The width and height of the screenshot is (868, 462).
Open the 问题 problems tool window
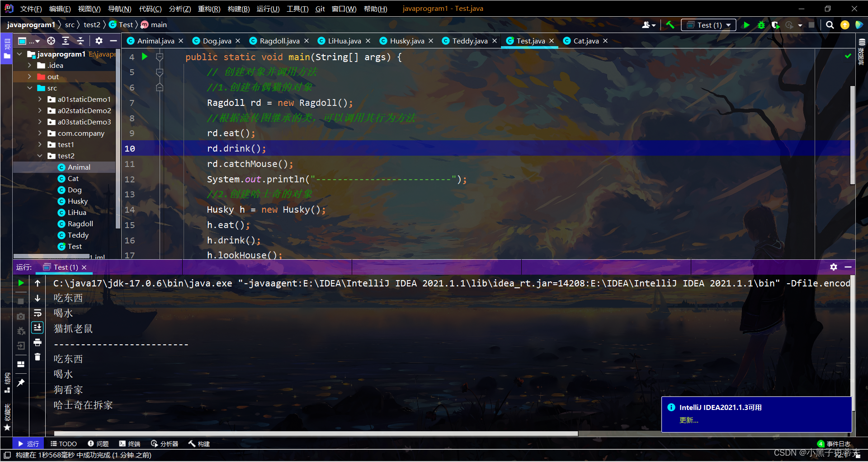coord(98,444)
